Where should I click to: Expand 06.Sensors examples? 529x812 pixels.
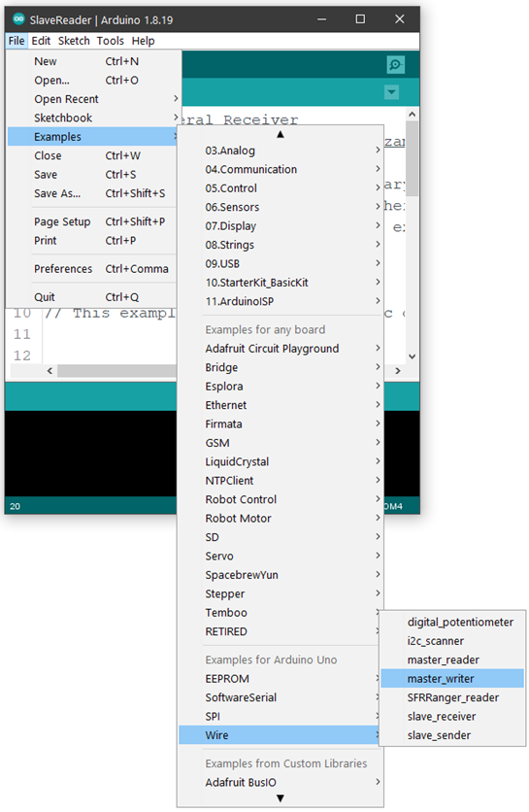(280, 208)
